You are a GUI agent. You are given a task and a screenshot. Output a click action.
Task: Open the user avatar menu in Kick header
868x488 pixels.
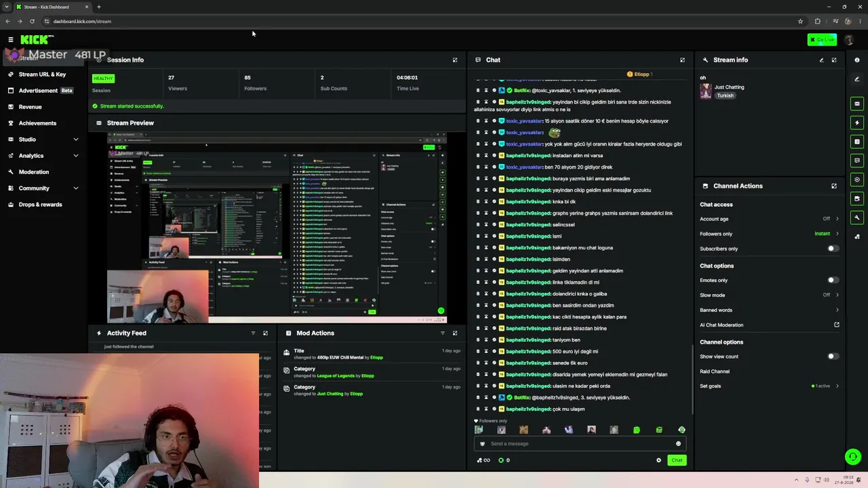[848, 40]
